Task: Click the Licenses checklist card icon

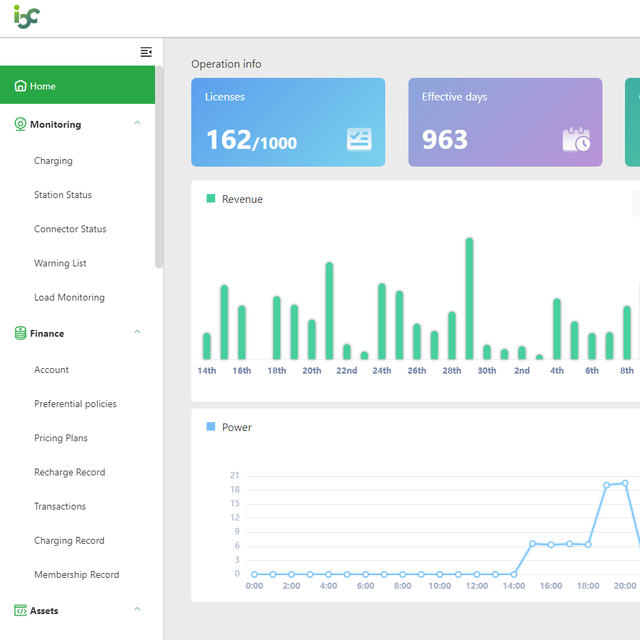Action: coord(359,139)
